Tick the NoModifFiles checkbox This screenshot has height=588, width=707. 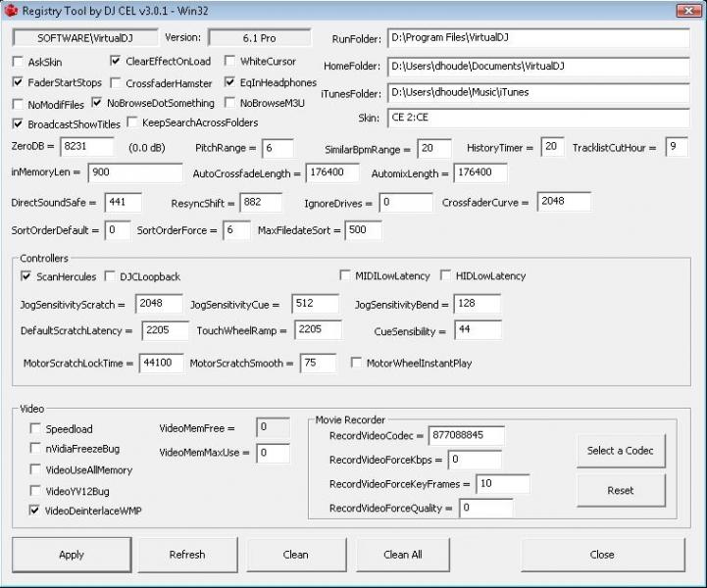(18, 105)
